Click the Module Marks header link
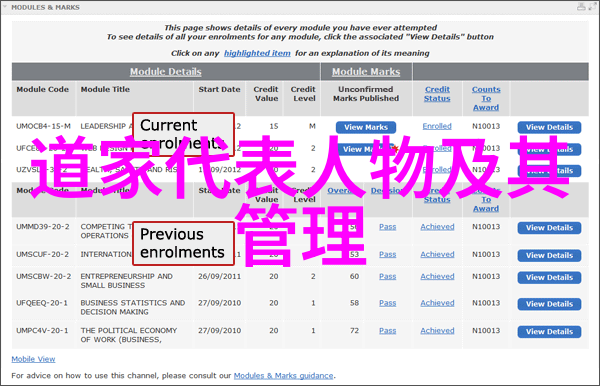This screenshot has width=600, height=386. [366, 72]
